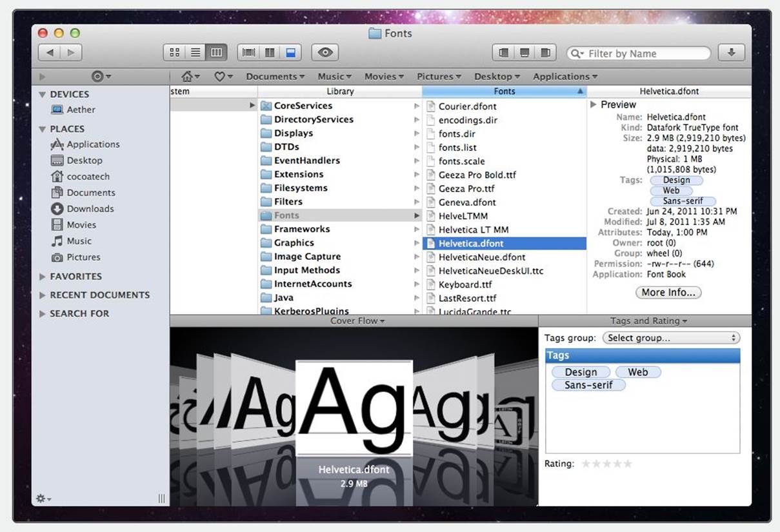Select the HelveticaNeue.dfont file
This screenshot has width=780, height=532.
pyautogui.click(x=505, y=257)
